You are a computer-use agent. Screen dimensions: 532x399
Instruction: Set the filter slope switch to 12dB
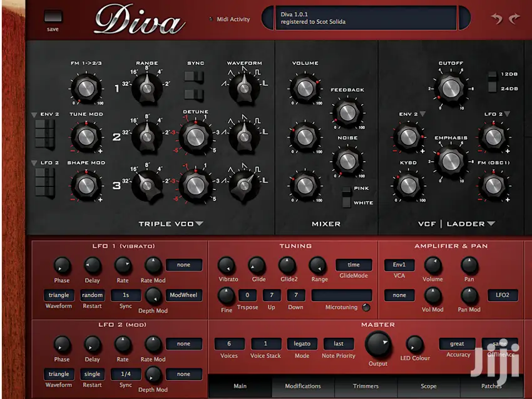493,75
